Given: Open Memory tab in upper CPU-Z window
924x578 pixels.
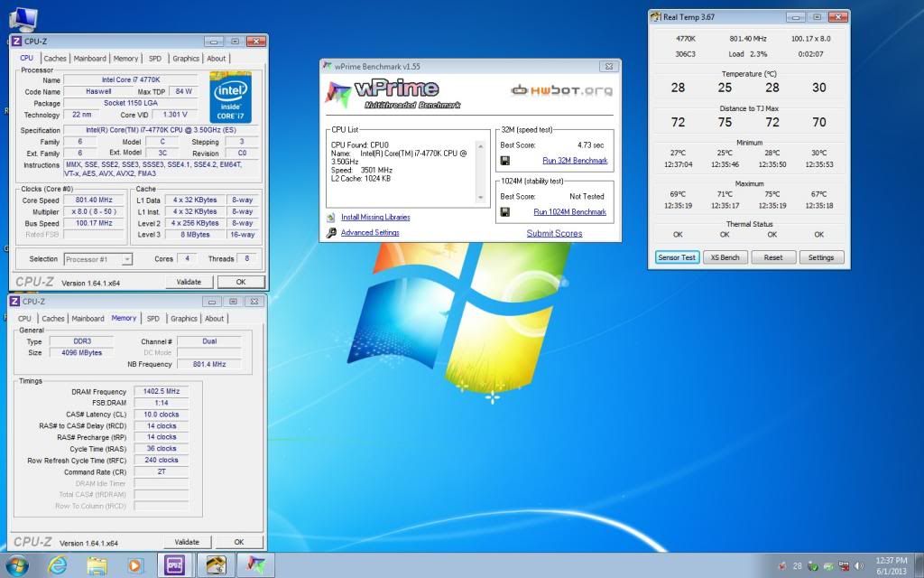Looking at the screenshot, I should coord(125,59).
